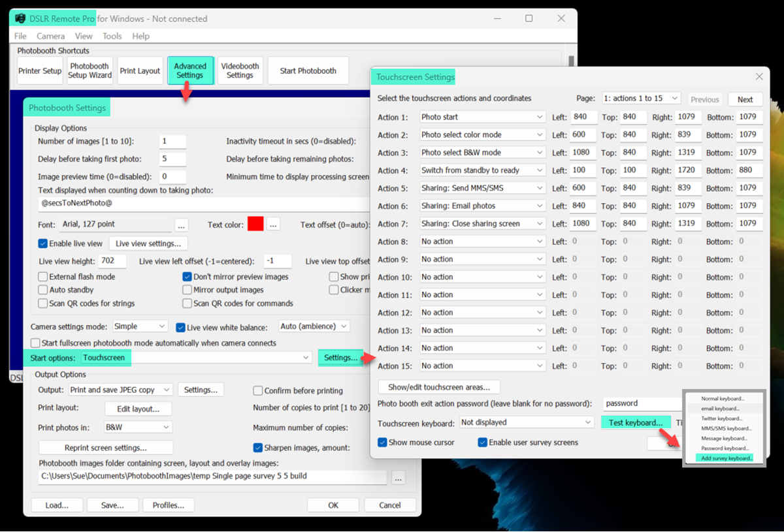Viewport: 784px width, 532px height.
Task: Open Action 1 Photo start dropdown
Action: tap(482, 117)
